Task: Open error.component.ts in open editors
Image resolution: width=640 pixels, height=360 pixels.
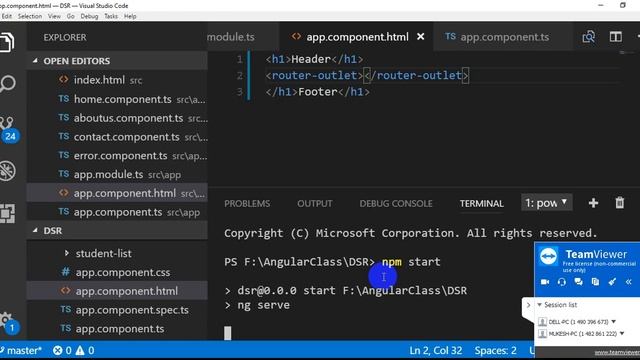Action: point(117,156)
